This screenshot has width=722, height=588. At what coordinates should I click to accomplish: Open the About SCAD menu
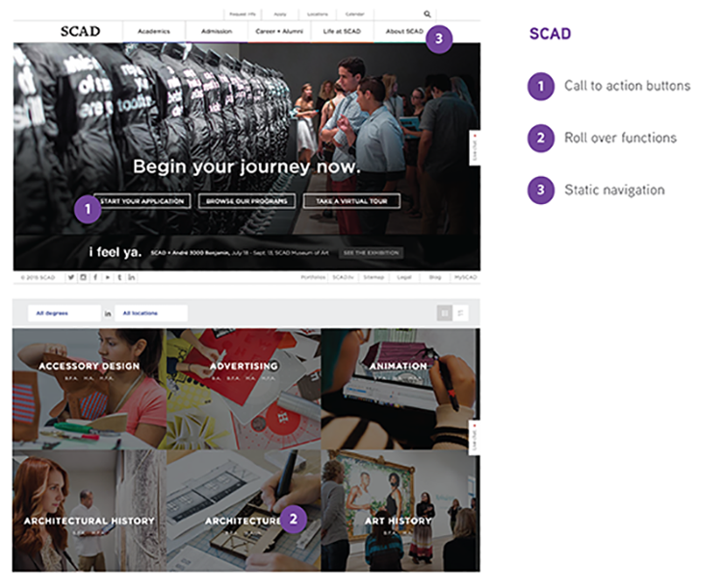point(404,32)
